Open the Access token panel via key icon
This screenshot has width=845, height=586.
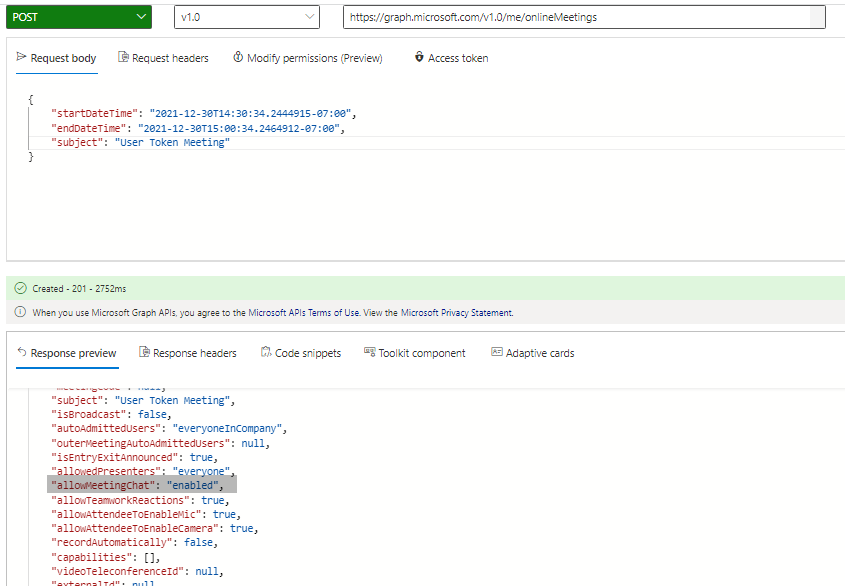tap(419, 58)
